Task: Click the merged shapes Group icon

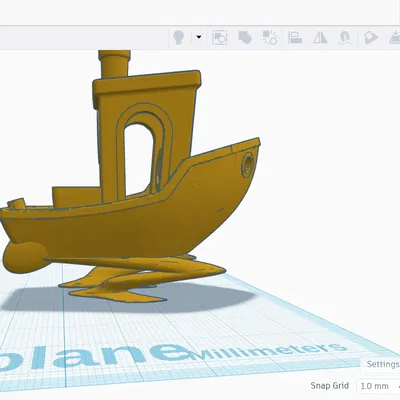Action: [x=245, y=37]
